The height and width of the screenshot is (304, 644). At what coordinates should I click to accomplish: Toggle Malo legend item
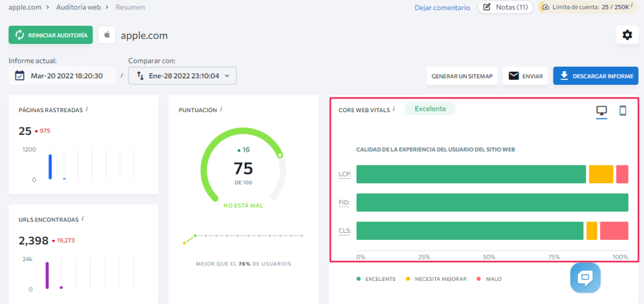tap(489, 279)
